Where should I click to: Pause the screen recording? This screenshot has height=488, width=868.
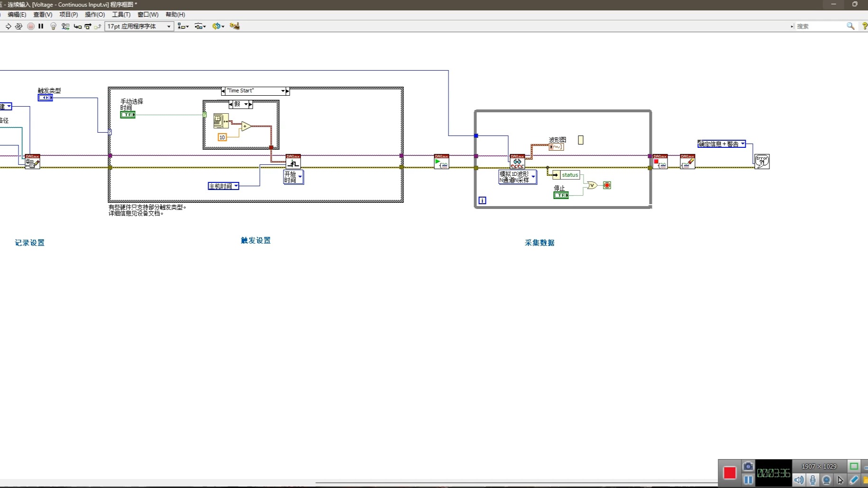tap(748, 480)
